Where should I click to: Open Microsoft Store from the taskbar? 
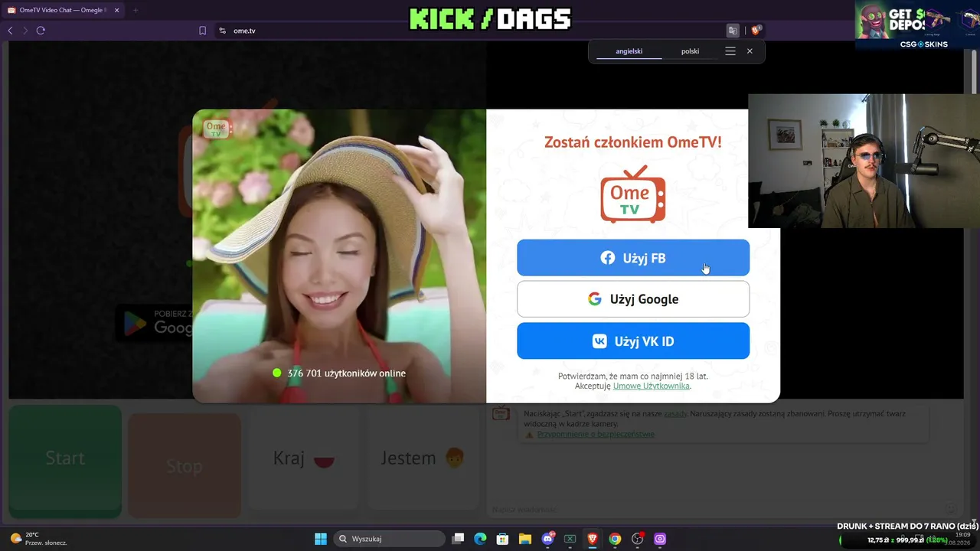tap(502, 539)
